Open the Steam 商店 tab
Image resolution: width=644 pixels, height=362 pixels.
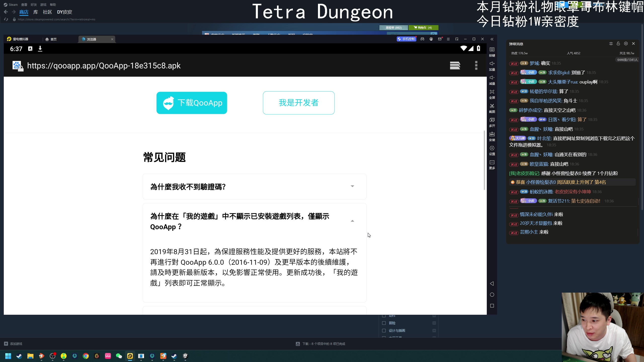click(x=24, y=12)
